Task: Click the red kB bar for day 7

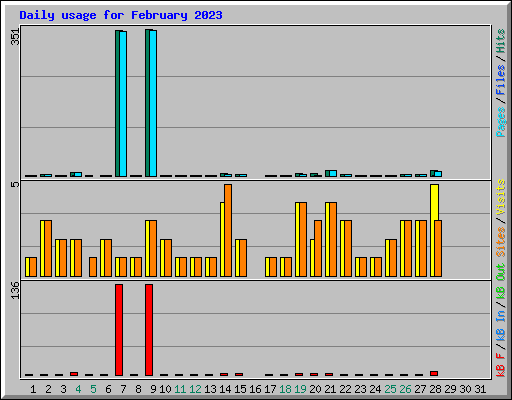Action: [x=119, y=330]
